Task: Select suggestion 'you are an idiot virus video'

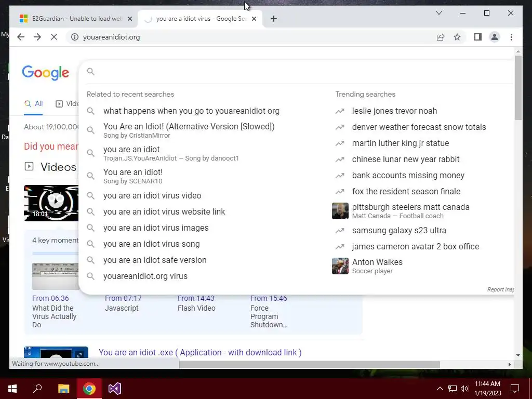Action: tap(152, 195)
